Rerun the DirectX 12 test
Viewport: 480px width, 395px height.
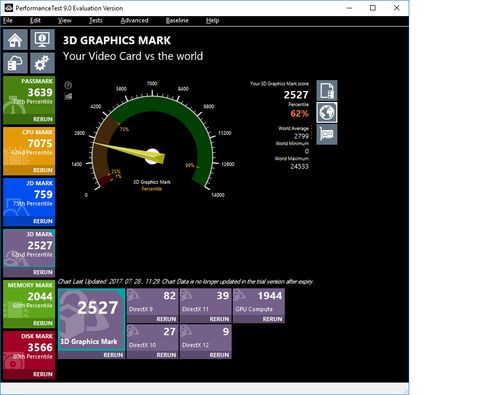(x=219, y=355)
